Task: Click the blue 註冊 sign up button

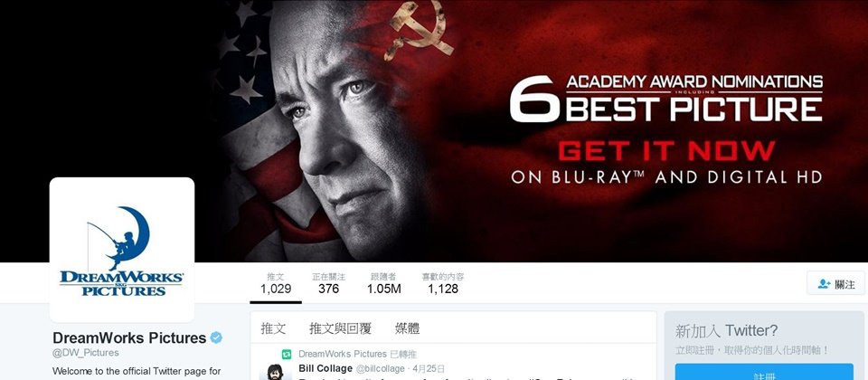Action: coord(764,372)
